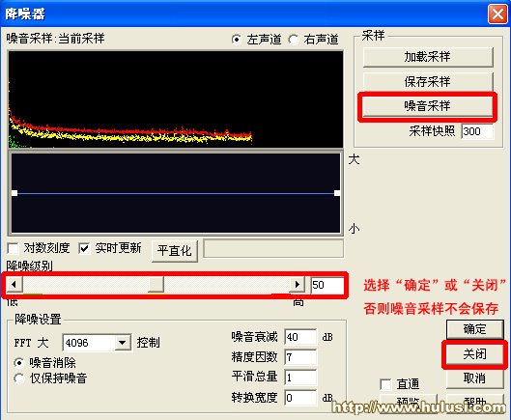Screen dimensions: 511x420
Task: Click the 噪音采样 button
Action: coord(428,106)
